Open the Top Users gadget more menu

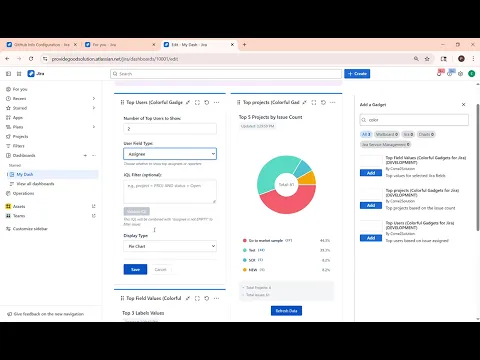[216, 102]
